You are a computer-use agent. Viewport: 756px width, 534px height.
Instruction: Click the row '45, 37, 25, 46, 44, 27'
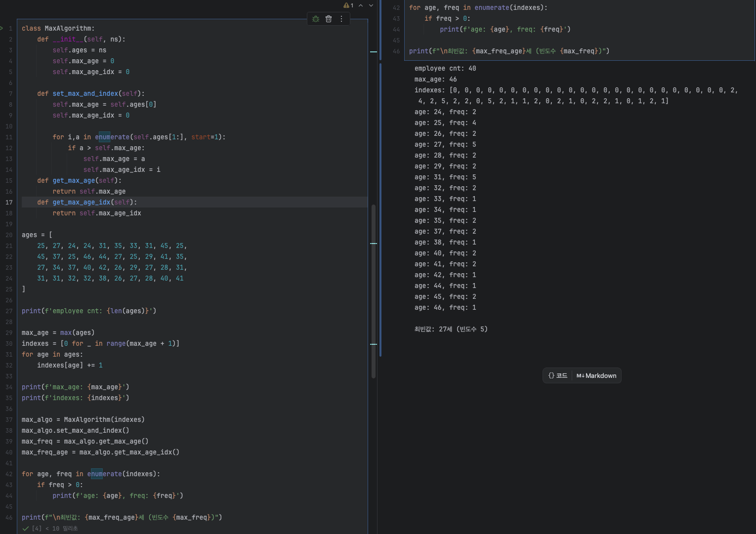click(x=112, y=256)
